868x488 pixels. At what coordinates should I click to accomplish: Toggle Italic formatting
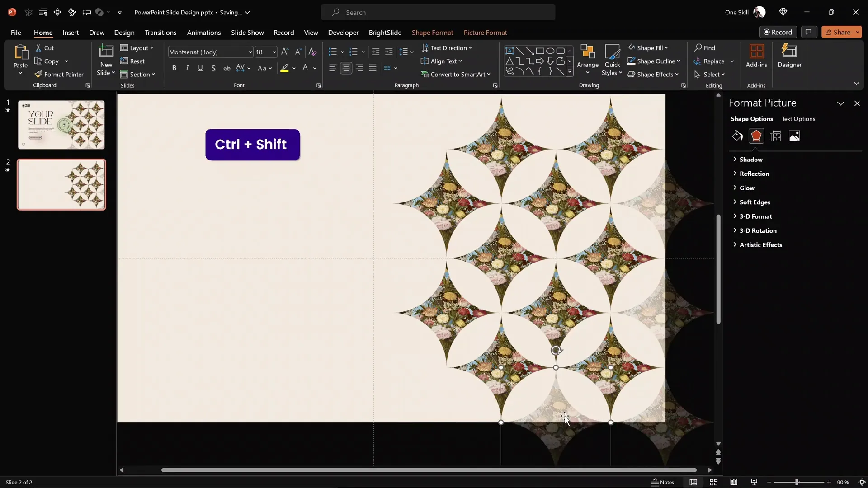[x=187, y=68]
